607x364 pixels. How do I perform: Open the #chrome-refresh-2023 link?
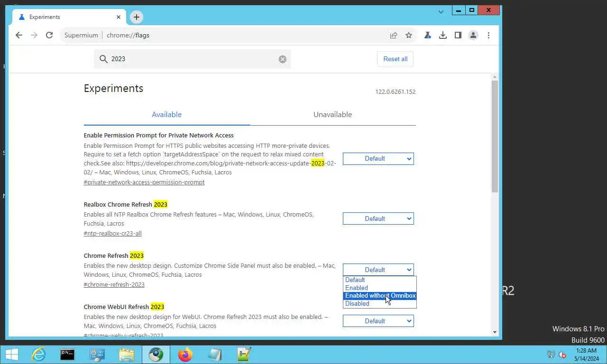click(114, 285)
